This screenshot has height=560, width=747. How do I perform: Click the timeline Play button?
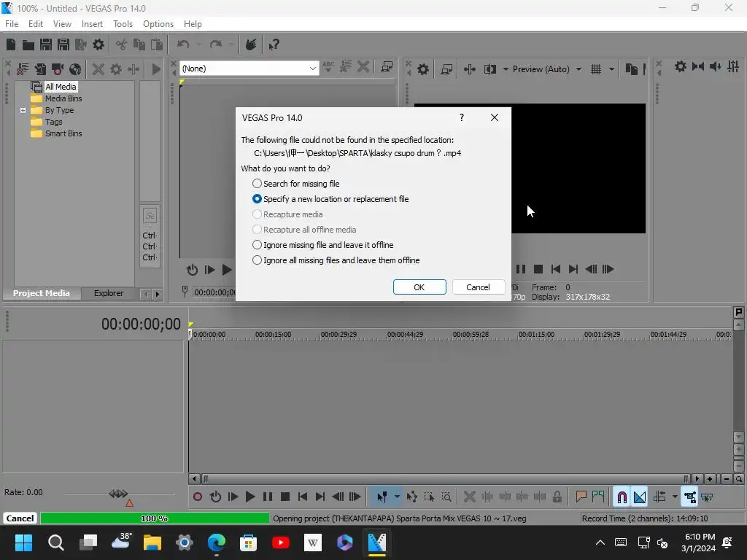pyautogui.click(x=249, y=497)
